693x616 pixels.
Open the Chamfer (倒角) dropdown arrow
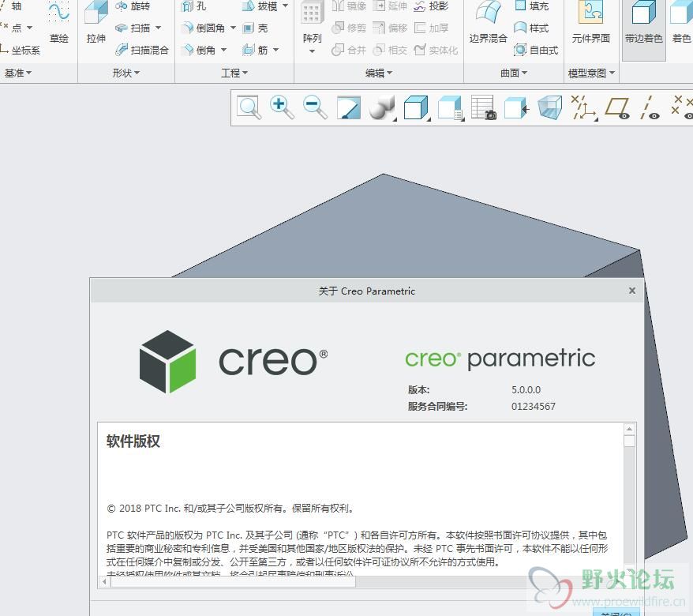click(x=223, y=50)
